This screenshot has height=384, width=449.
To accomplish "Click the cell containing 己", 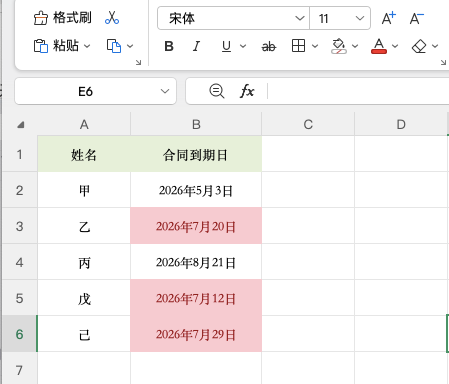I will coord(84,334).
